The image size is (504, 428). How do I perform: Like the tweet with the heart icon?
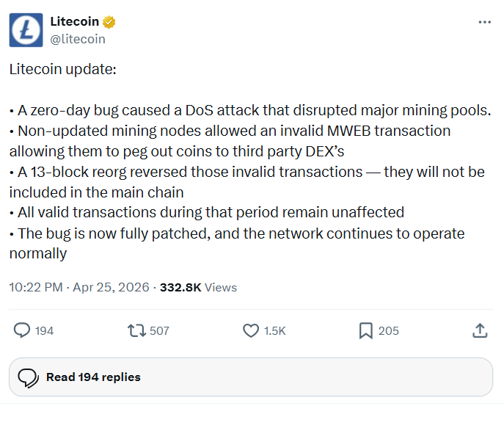click(x=251, y=330)
